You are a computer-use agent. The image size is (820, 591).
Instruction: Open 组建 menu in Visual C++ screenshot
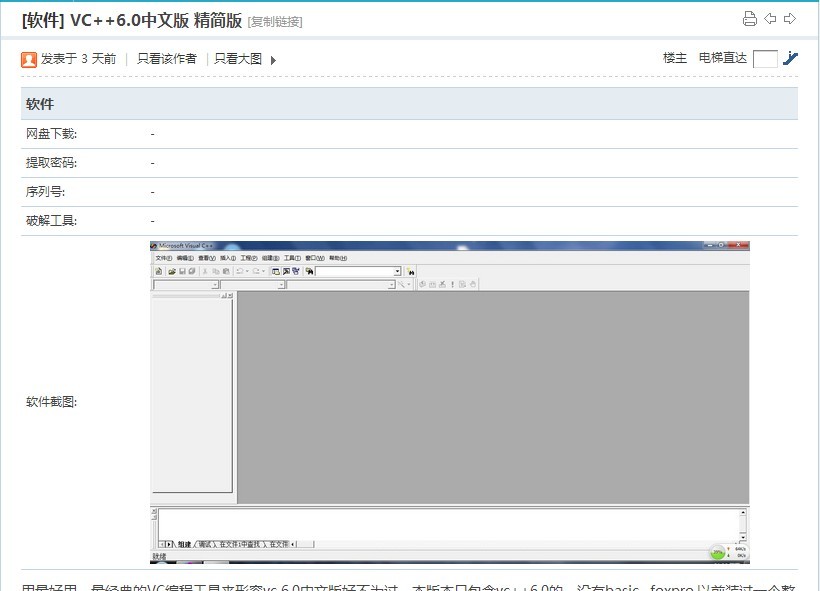pyautogui.click(x=270, y=258)
